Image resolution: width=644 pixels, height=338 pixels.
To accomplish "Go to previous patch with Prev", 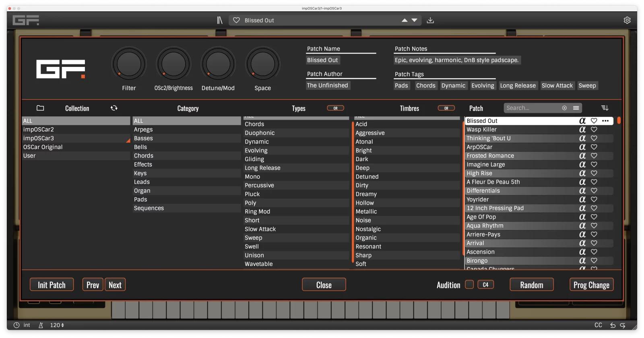I will click(93, 285).
